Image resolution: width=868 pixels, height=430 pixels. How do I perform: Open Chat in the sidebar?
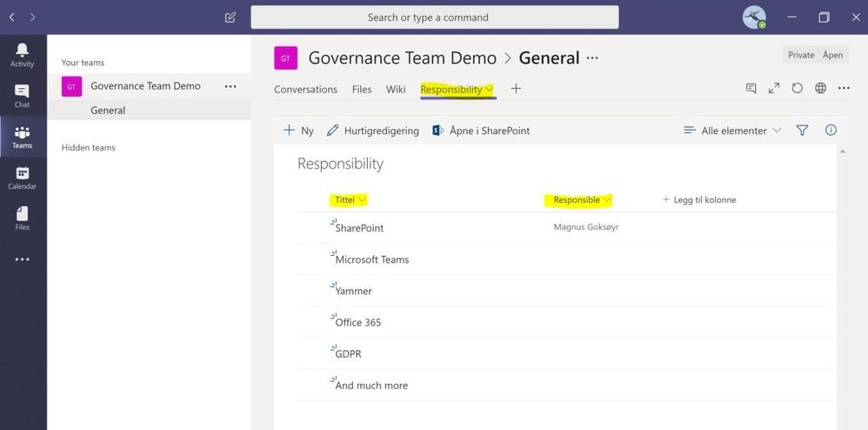tap(22, 96)
